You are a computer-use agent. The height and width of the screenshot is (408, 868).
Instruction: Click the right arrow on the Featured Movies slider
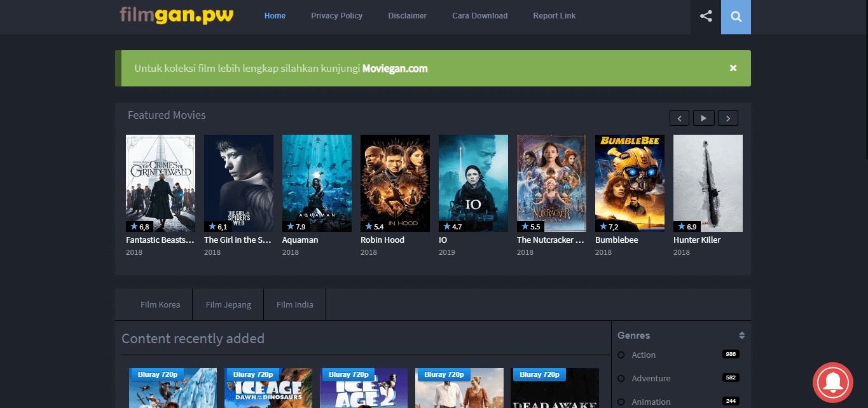click(727, 118)
